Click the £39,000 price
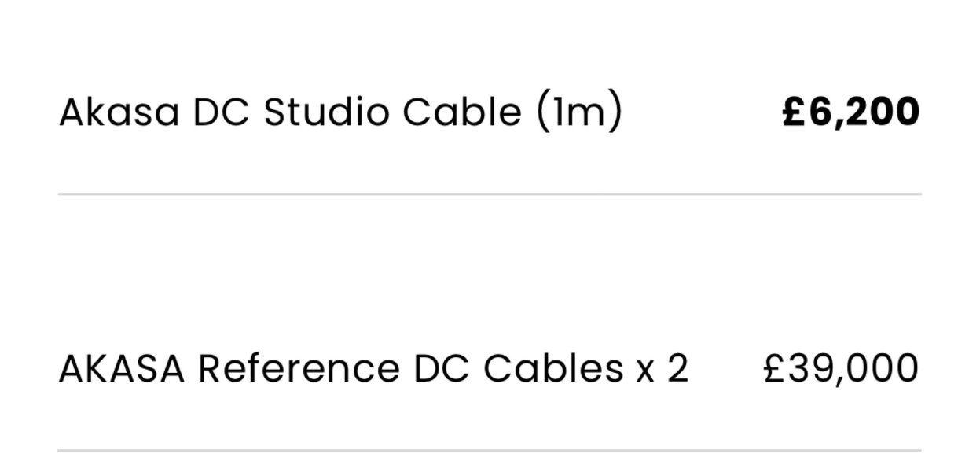The height and width of the screenshot is (472, 980). [x=841, y=369]
